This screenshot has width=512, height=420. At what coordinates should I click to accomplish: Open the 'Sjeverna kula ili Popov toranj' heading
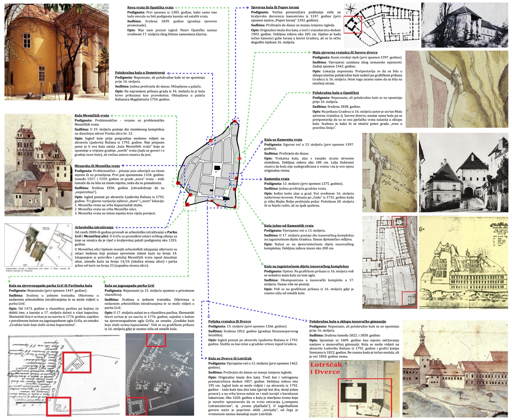pyautogui.click(x=275, y=7)
